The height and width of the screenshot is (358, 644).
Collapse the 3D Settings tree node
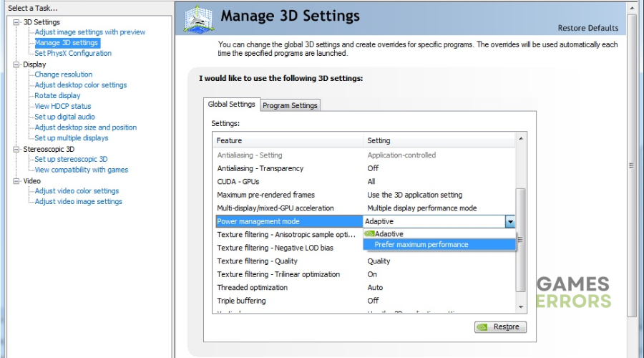[16, 22]
